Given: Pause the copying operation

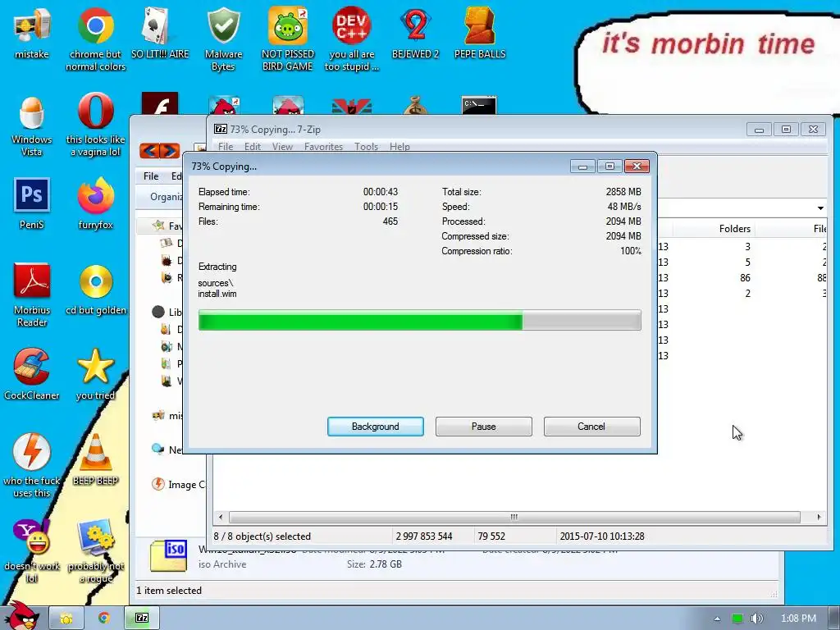Looking at the screenshot, I should [x=483, y=427].
